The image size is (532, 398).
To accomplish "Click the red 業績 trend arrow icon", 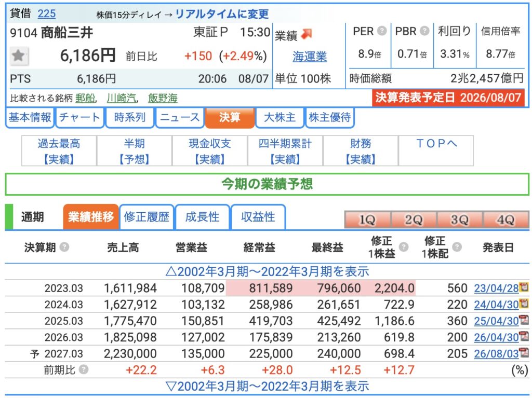I will [x=307, y=34].
